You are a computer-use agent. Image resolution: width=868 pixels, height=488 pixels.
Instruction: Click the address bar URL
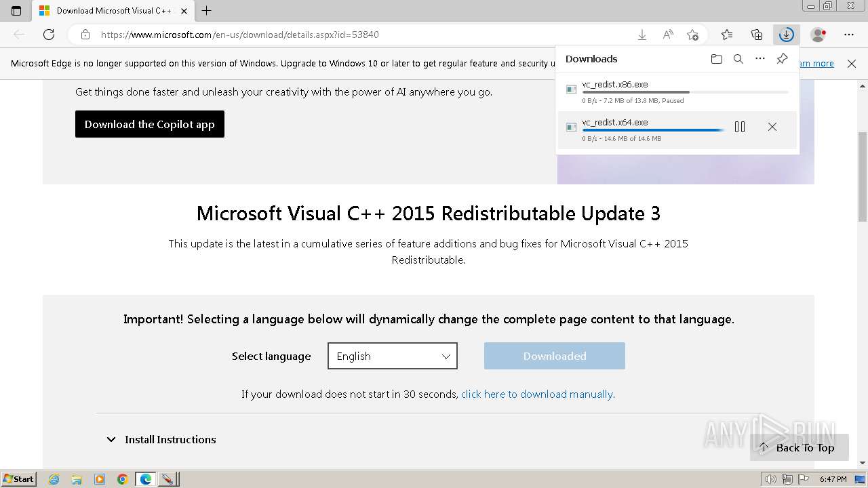(x=240, y=35)
